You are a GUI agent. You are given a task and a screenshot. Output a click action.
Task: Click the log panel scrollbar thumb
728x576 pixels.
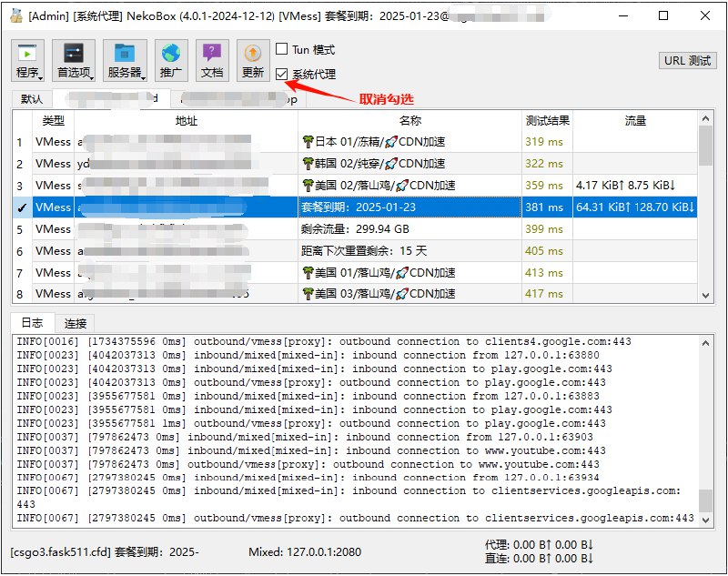point(705,500)
